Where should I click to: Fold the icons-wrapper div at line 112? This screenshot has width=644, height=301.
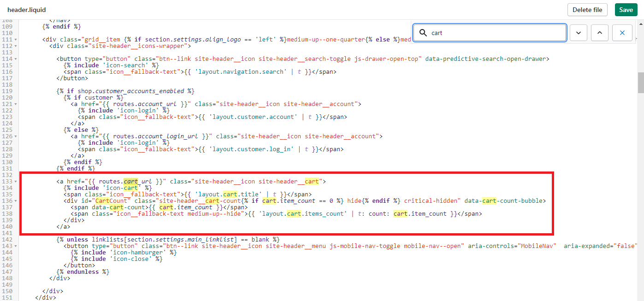(16, 46)
